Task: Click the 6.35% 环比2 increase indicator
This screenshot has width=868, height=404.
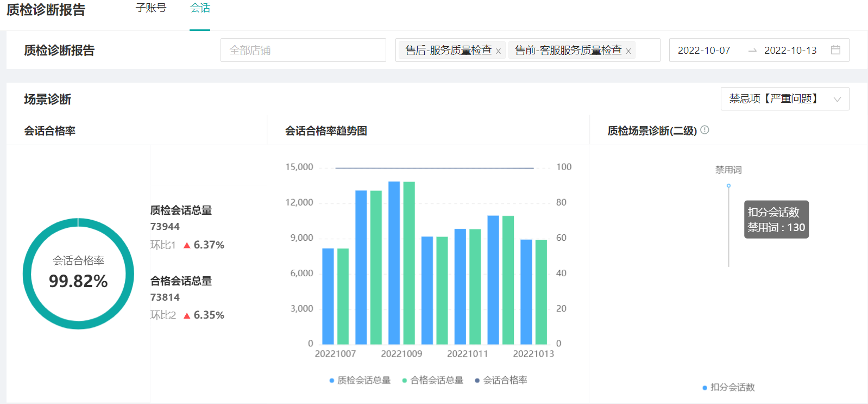Action: (x=204, y=315)
